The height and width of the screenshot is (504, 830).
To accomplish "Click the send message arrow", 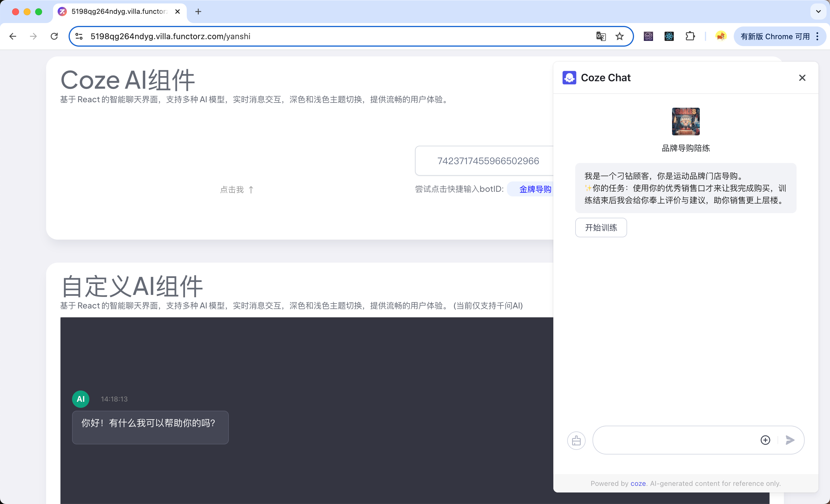I will tap(790, 440).
